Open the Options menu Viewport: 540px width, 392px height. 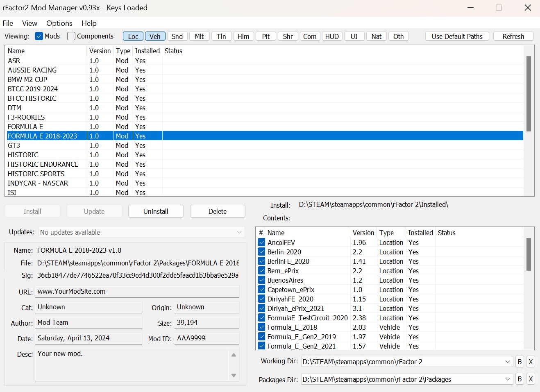pos(59,23)
